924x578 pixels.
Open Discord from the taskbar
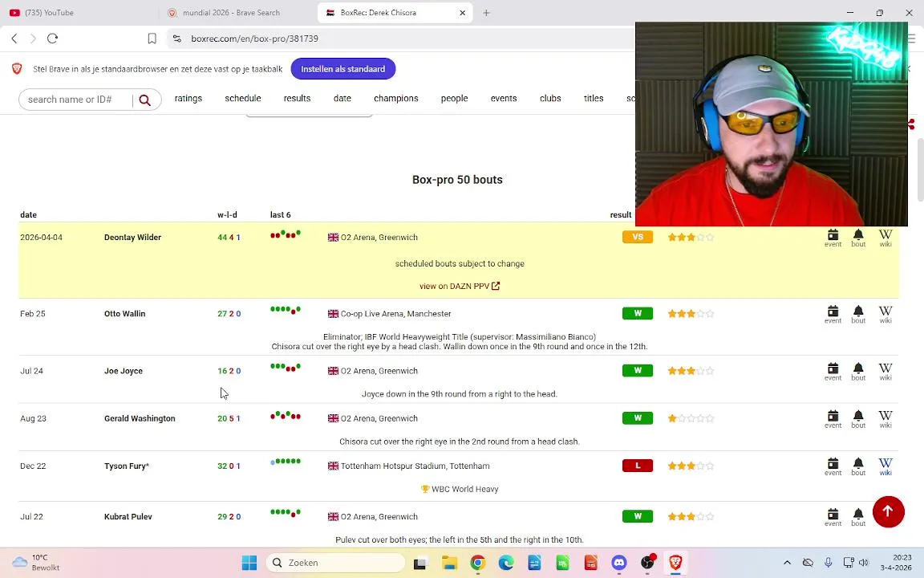point(618,563)
